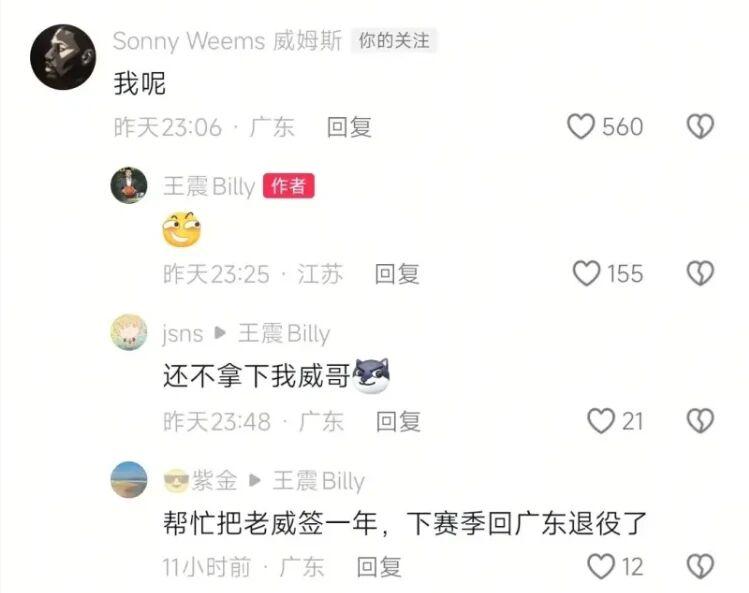Open Sonny Weems' profile avatar
The width and height of the screenshot is (749, 593).
click(63, 57)
